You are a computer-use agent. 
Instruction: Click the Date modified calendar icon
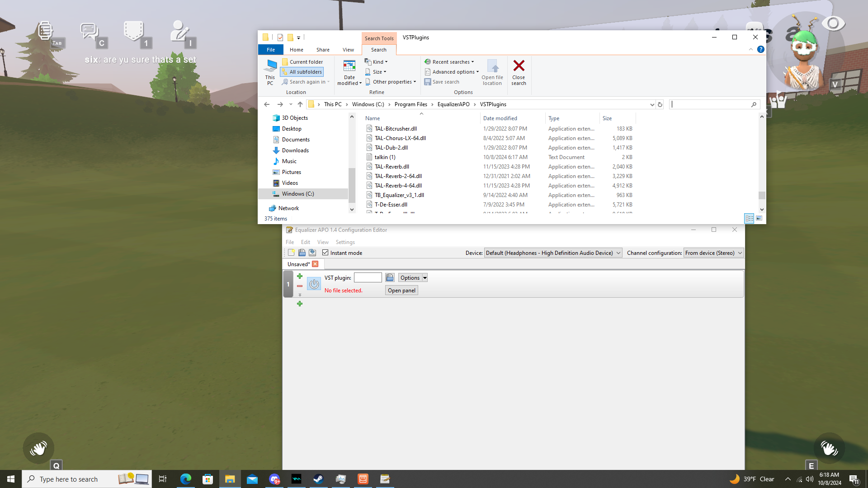[349, 66]
